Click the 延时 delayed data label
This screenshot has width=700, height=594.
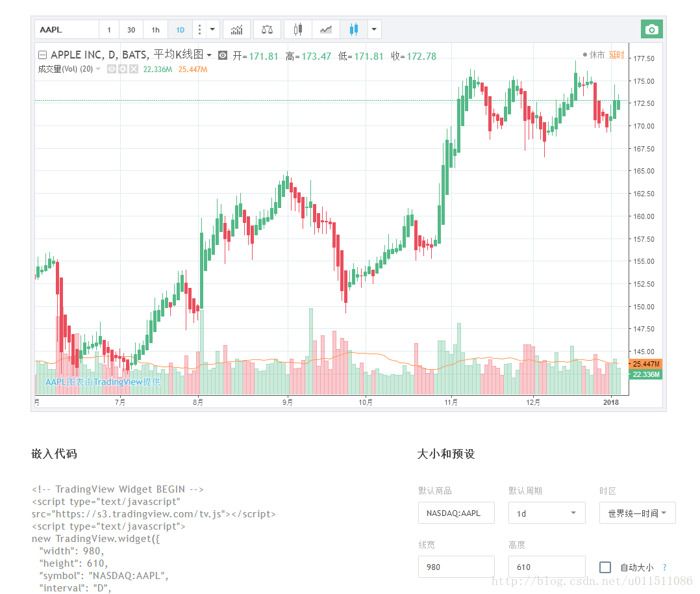pyautogui.click(x=616, y=55)
